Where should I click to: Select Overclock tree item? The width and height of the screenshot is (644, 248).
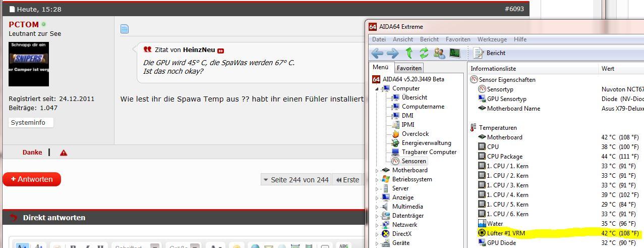(x=410, y=134)
